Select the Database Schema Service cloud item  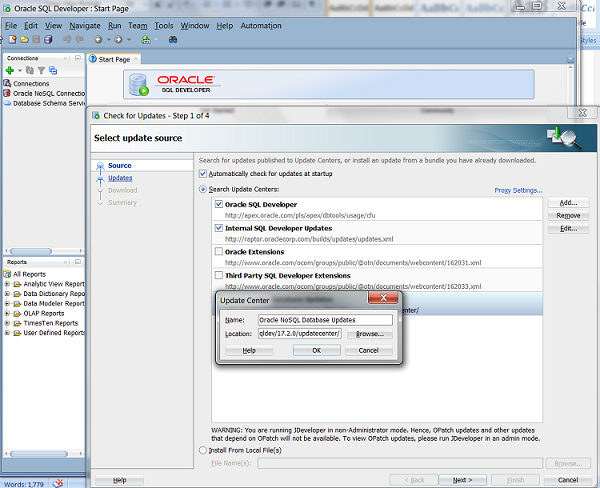[x=44, y=103]
